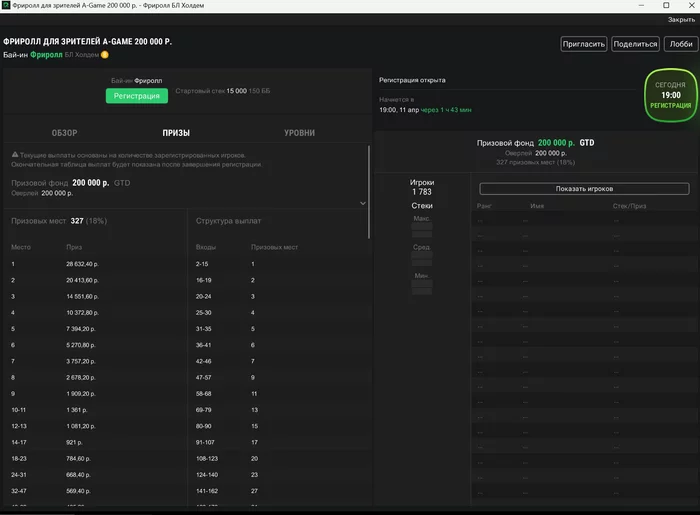Click the Входы column header
The height and width of the screenshot is (515, 700).
pyautogui.click(x=205, y=247)
